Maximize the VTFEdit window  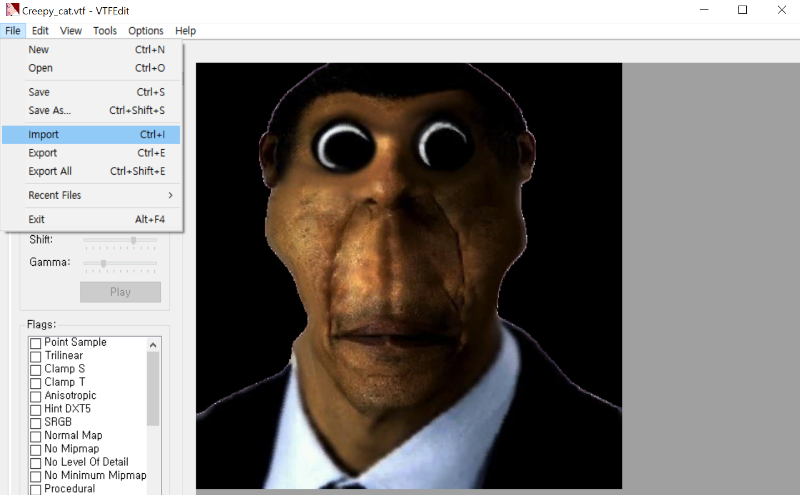742,10
